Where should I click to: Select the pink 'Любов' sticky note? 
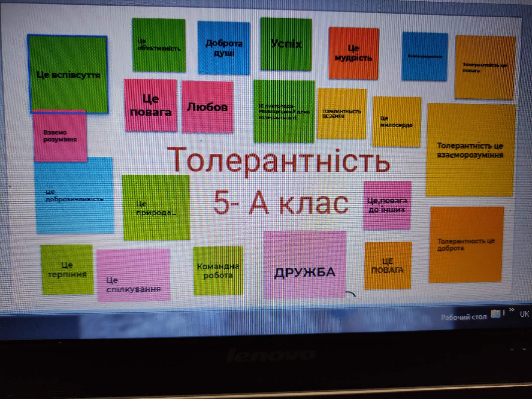(207, 107)
